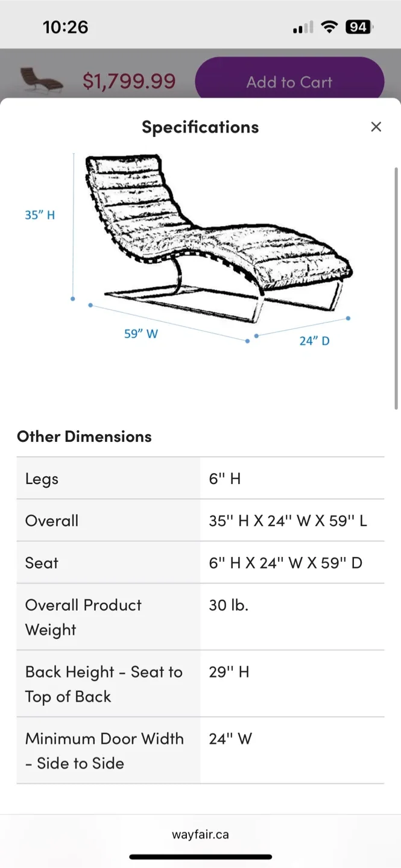
Task: Close the Specifications modal
Action: (x=376, y=127)
